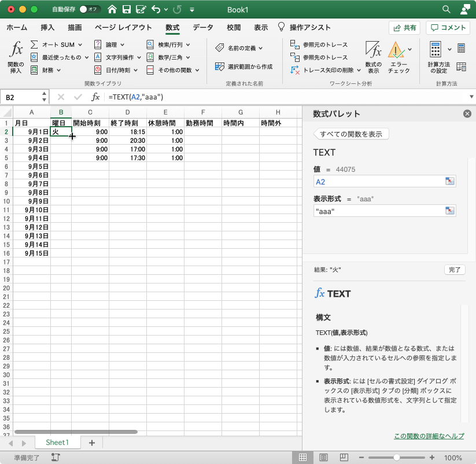Image resolution: width=476 pixels, height=464 pixels.
Task: Open Lookup (検索/行列) functions icon
Action: (150, 45)
